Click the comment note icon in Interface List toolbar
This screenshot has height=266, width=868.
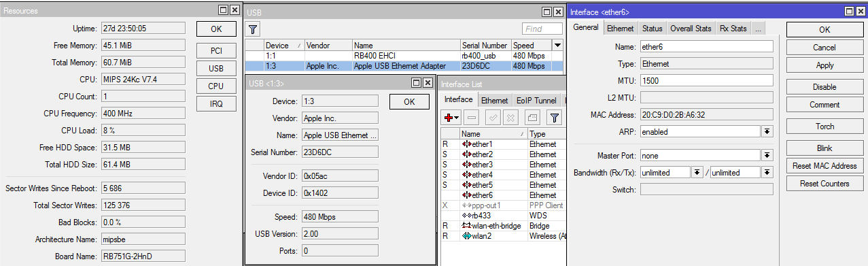pyautogui.click(x=533, y=118)
